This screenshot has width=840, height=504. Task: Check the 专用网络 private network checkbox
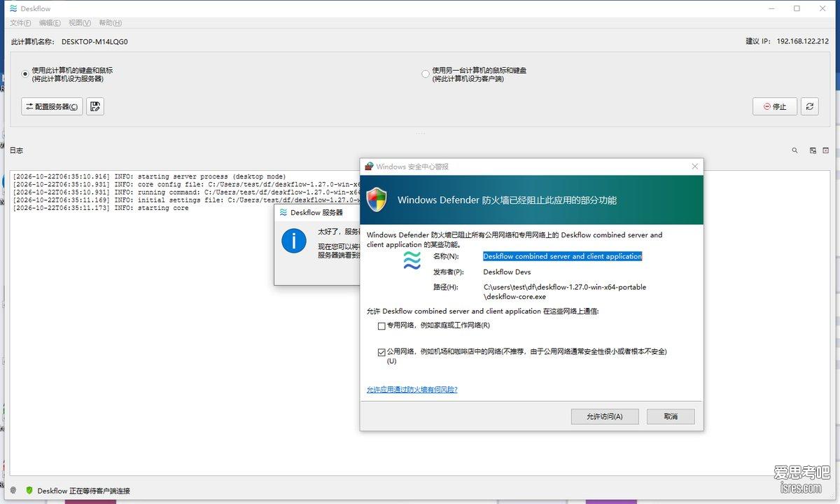(381, 325)
